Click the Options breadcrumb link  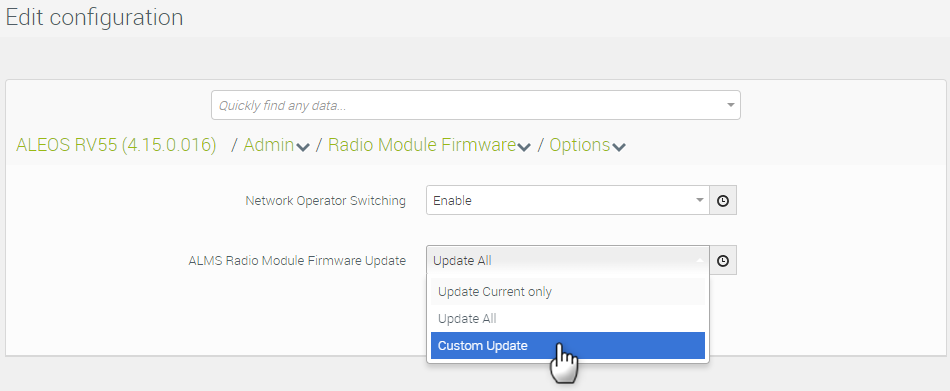(580, 145)
